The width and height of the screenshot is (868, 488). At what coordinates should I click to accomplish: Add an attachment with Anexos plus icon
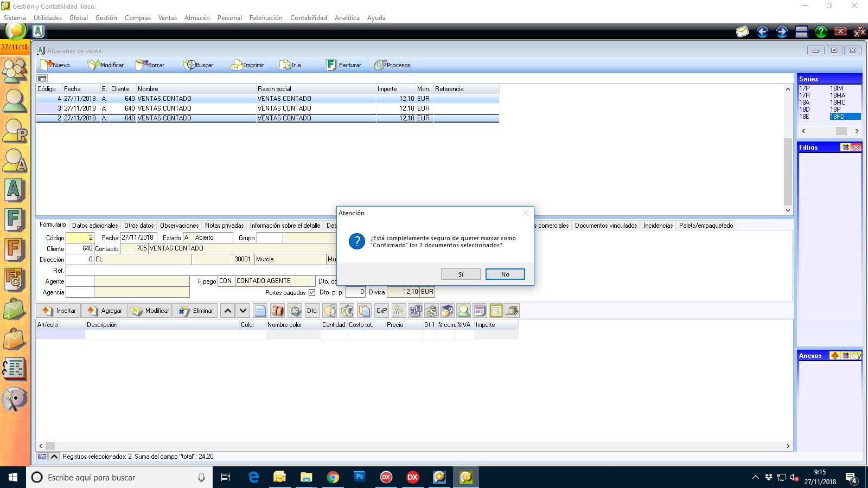[834, 356]
